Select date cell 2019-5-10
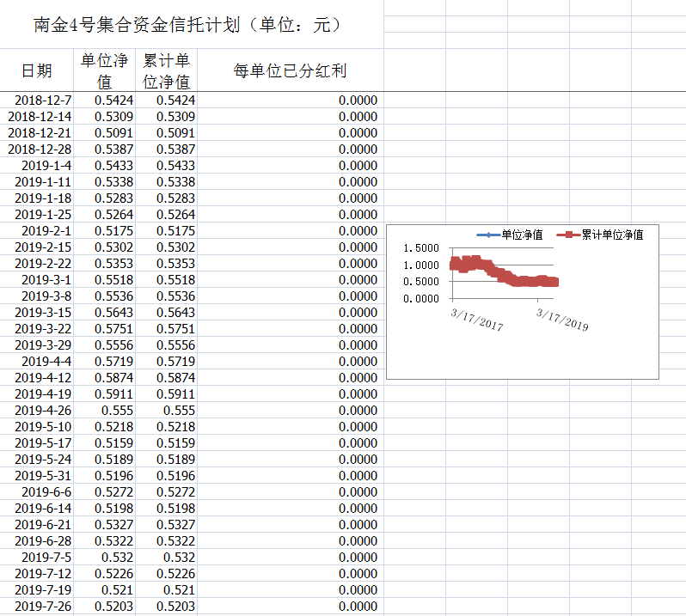This screenshot has height=616, width=686. [37, 427]
